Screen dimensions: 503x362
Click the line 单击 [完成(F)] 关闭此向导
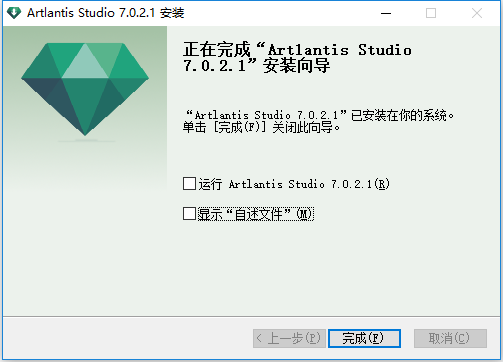261,127
